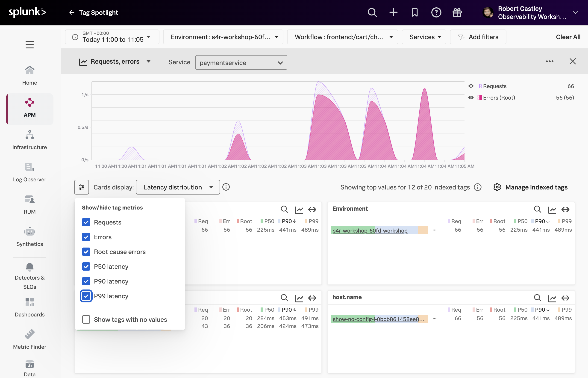This screenshot has width=588, height=378.
Task: Expand the Latency distribution cards dropdown
Action: 178,187
